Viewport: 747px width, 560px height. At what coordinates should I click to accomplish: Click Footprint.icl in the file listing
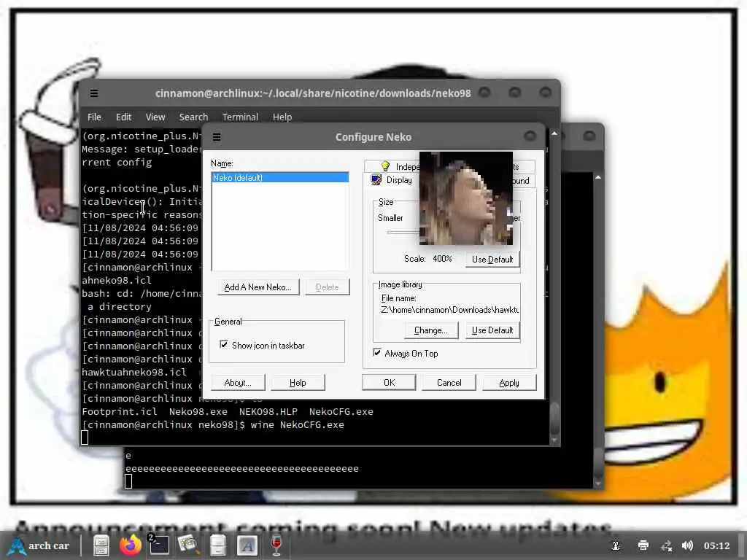tap(120, 412)
